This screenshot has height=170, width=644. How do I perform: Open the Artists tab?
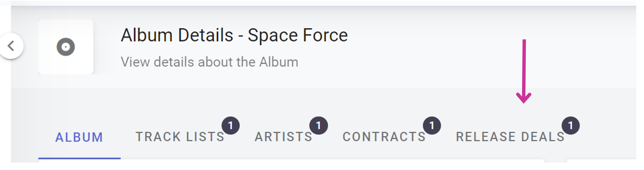coord(283,137)
